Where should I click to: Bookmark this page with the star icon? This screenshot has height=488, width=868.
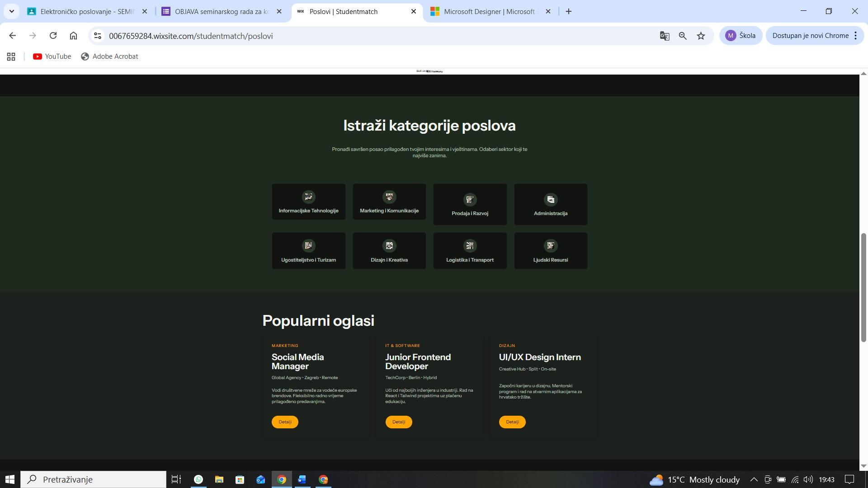pyautogui.click(x=701, y=36)
